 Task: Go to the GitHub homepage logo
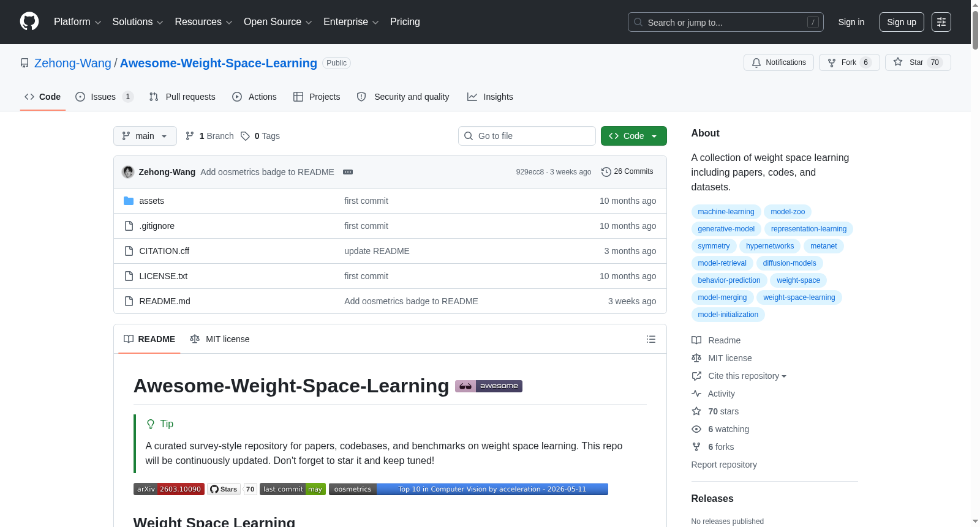point(29,21)
